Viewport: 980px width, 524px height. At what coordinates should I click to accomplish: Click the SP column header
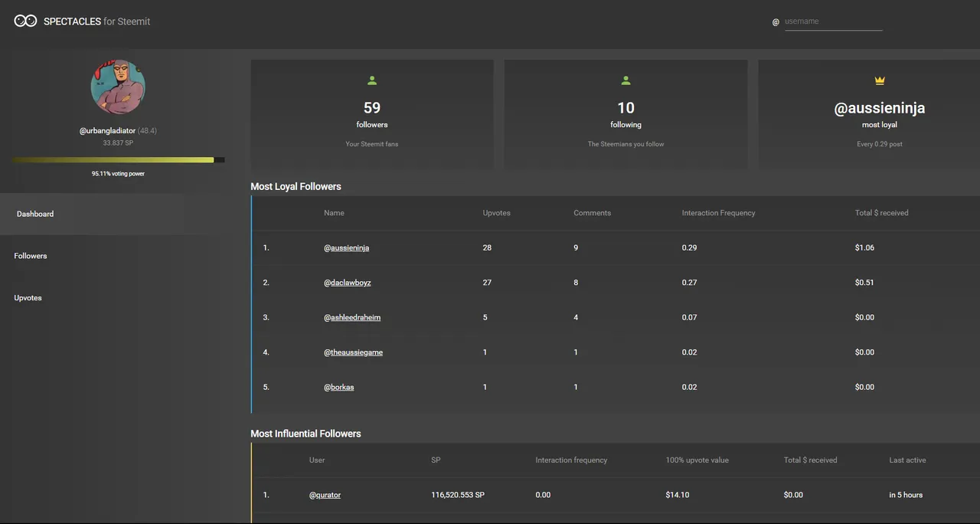coord(436,460)
